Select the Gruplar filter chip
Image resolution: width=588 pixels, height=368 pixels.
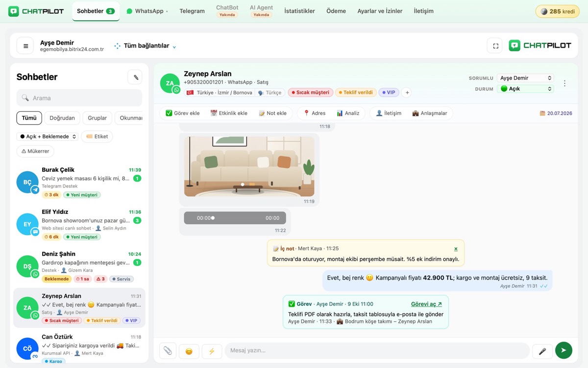click(98, 118)
